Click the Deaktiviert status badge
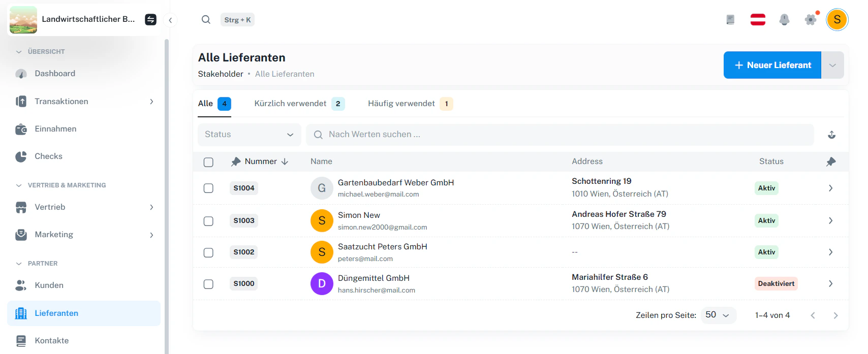This screenshot has height=354, width=868. (776, 283)
